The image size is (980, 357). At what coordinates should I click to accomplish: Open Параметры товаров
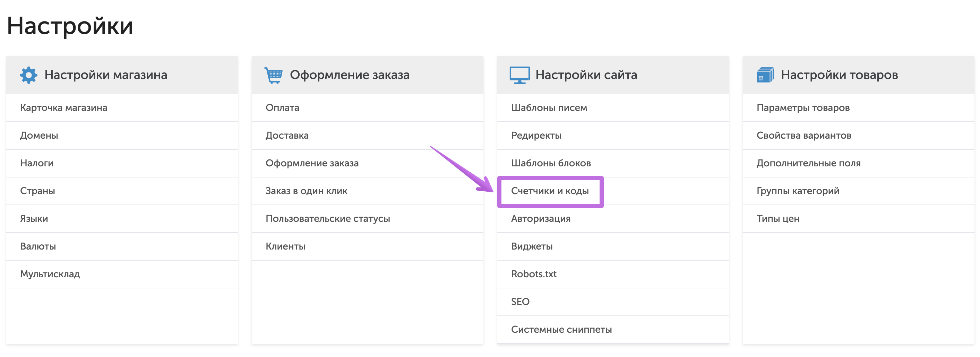click(x=803, y=107)
